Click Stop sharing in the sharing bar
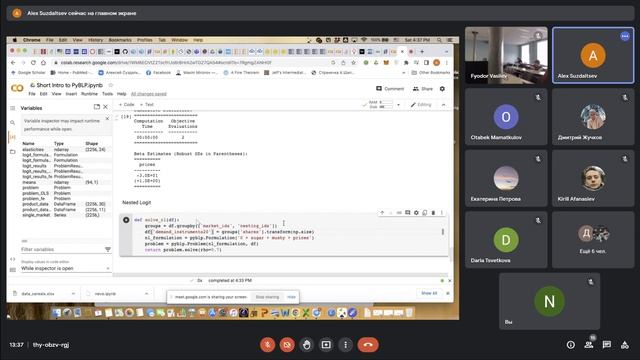 [267, 297]
